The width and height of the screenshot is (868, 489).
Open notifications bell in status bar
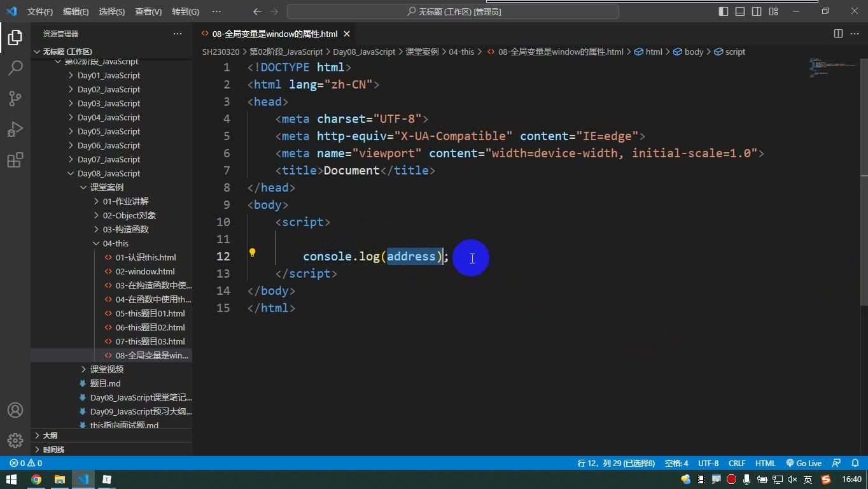tap(855, 464)
